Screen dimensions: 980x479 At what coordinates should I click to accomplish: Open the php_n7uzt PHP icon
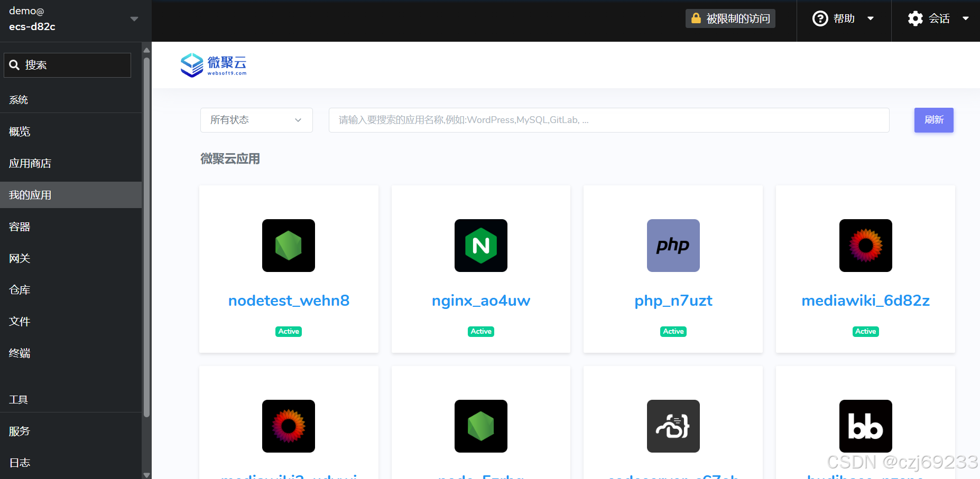point(673,246)
